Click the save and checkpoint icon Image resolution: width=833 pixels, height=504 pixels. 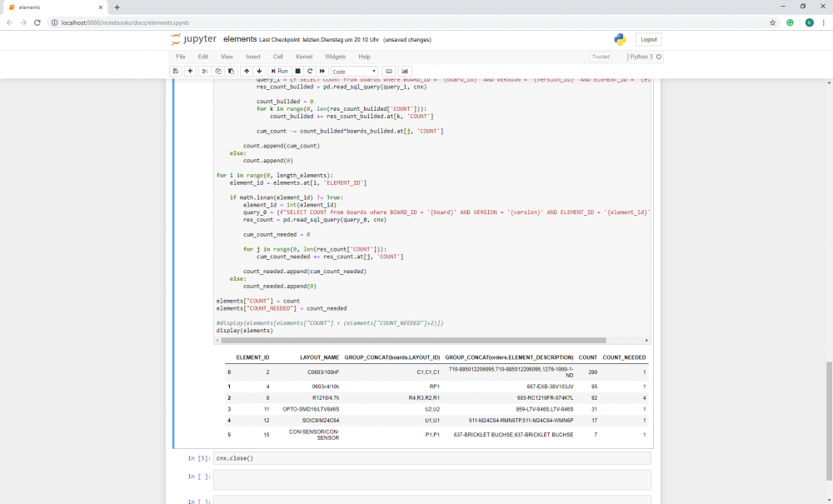[x=175, y=72]
